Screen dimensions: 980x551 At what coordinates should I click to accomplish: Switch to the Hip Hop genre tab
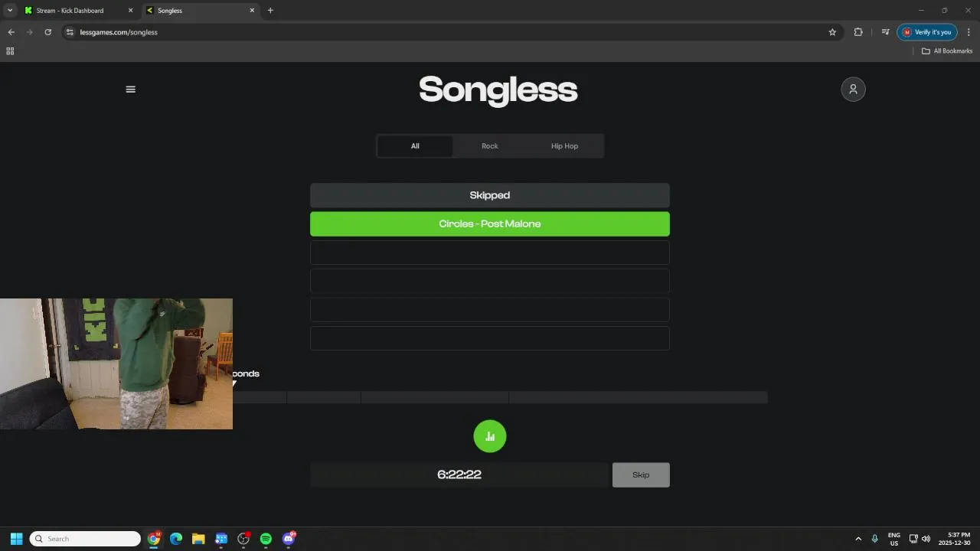tap(565, 146)
